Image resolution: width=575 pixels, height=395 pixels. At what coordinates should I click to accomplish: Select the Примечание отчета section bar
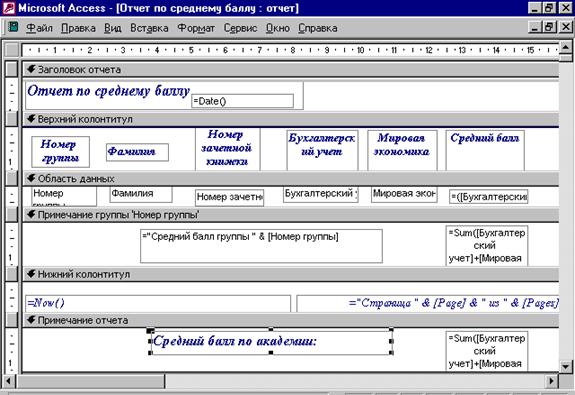point(290,320)
